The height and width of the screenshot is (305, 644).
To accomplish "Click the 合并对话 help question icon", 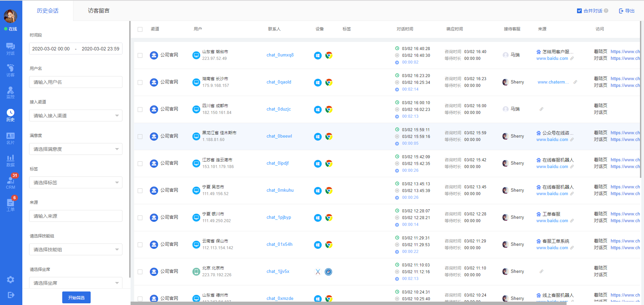I will pos(606,11).
